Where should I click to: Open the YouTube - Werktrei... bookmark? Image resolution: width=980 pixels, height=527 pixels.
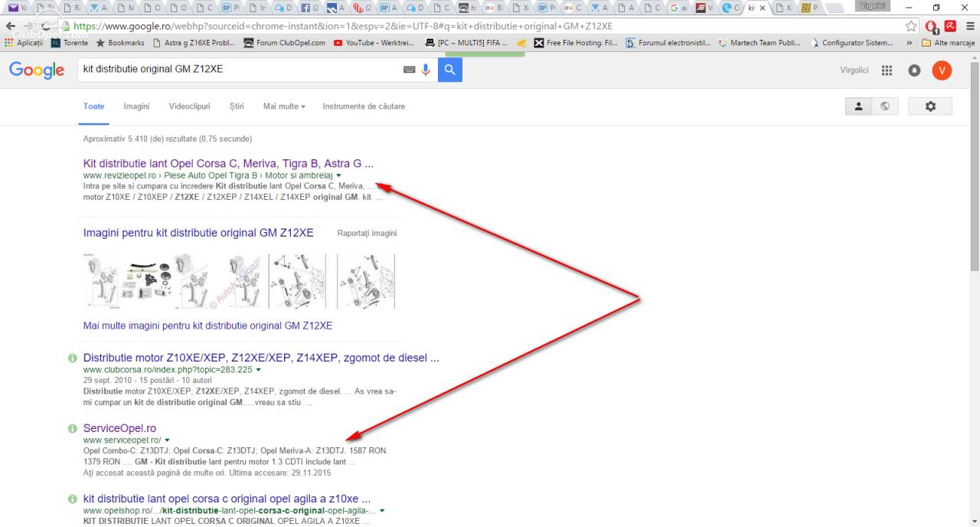pyautogui.click(x=375, y=43)
